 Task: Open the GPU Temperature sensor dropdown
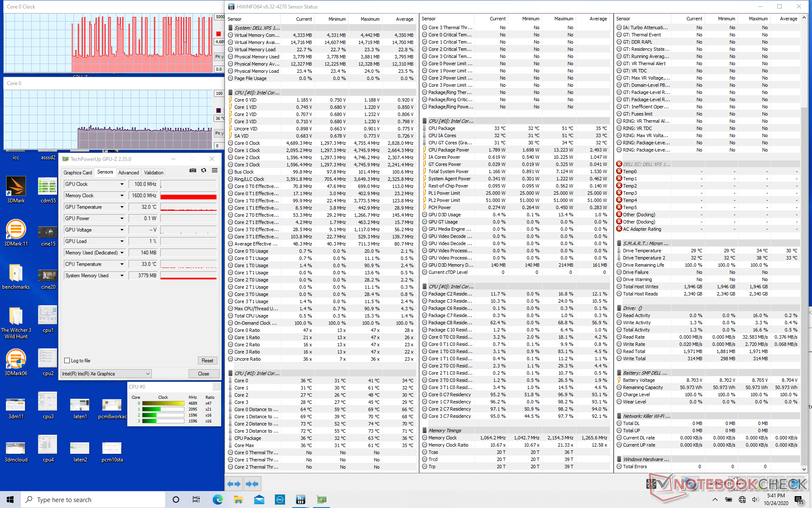122,207
